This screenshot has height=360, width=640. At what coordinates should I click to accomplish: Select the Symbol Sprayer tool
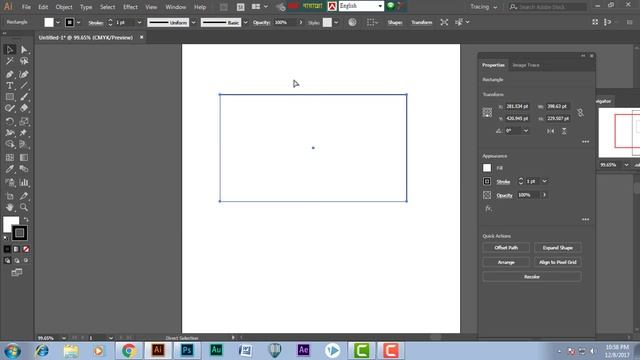10,182
